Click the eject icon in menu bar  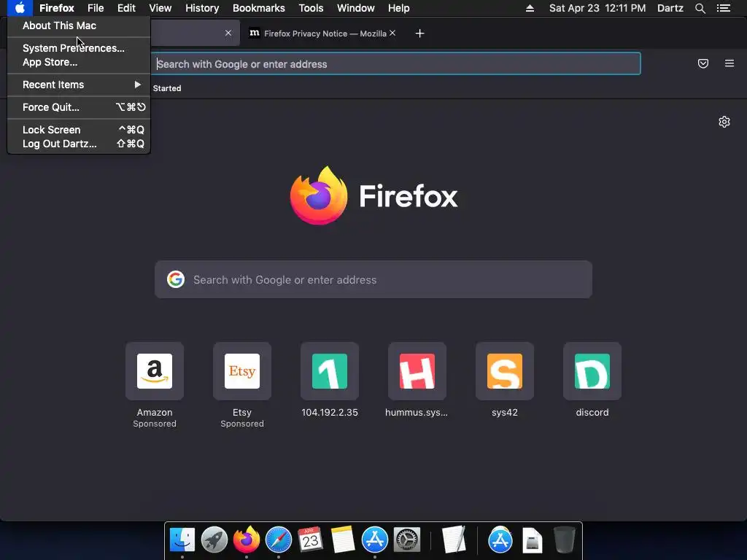530,8
